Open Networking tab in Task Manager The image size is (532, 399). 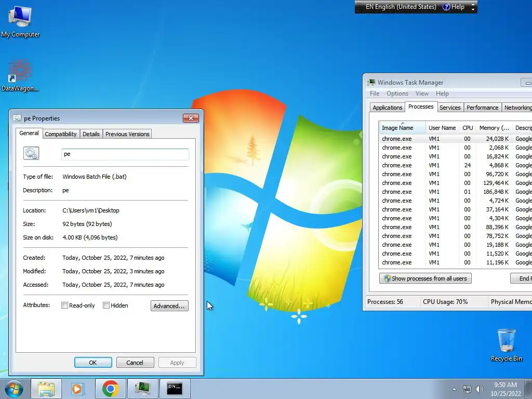(x=517, y=108)
